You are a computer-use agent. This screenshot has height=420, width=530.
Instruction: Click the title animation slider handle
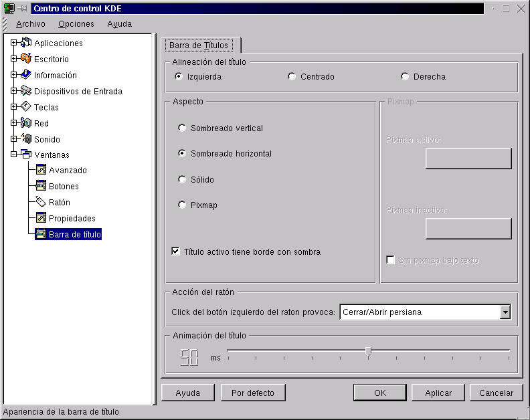[x=368, y=352]
